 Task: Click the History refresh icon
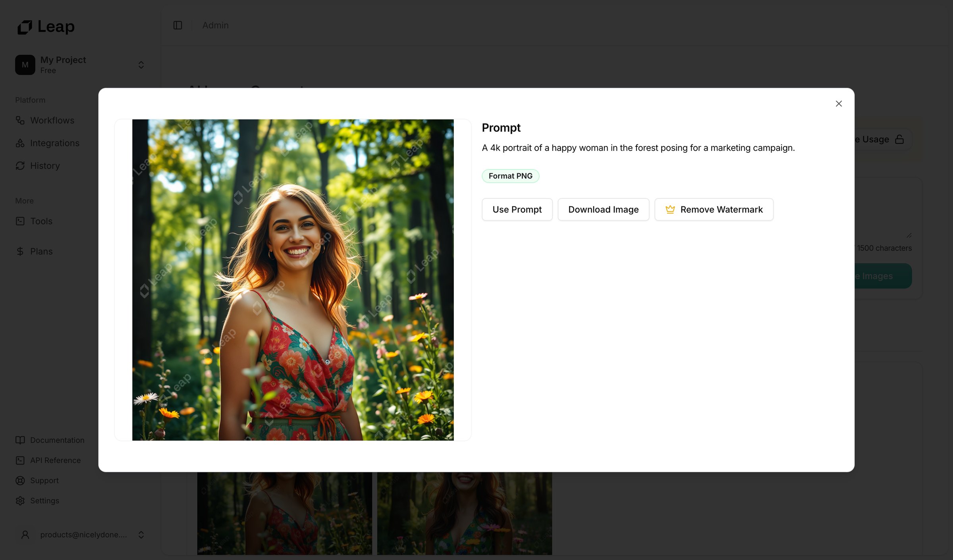[x=20, y=165]
